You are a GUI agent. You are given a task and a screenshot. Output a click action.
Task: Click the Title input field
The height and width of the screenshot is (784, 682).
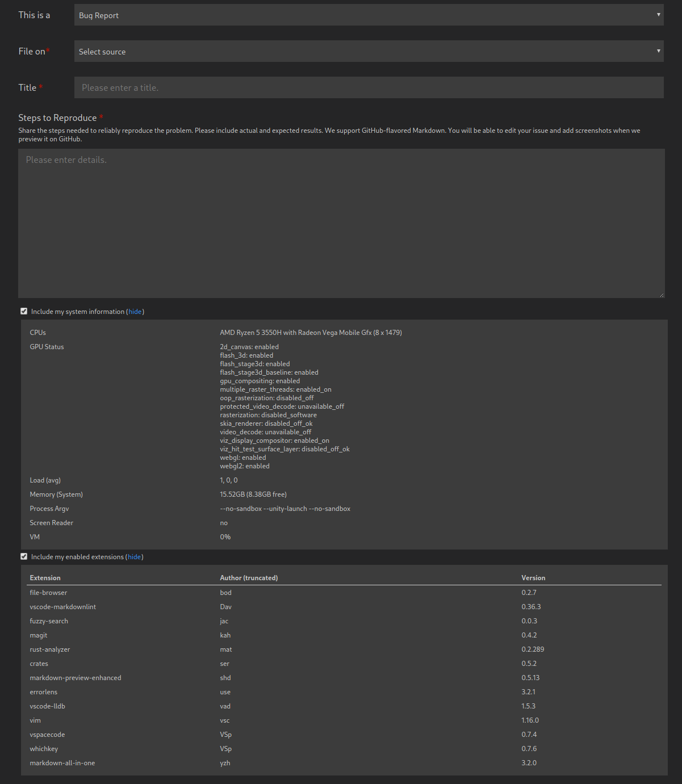[369, 87]
